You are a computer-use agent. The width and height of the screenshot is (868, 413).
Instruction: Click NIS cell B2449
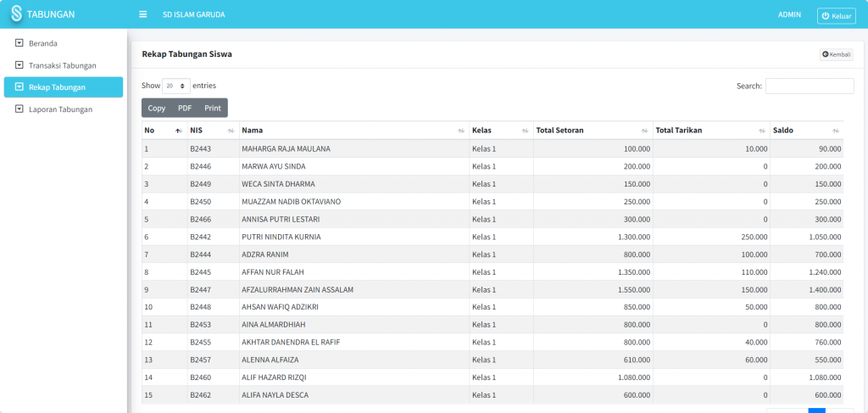(200, 184)
